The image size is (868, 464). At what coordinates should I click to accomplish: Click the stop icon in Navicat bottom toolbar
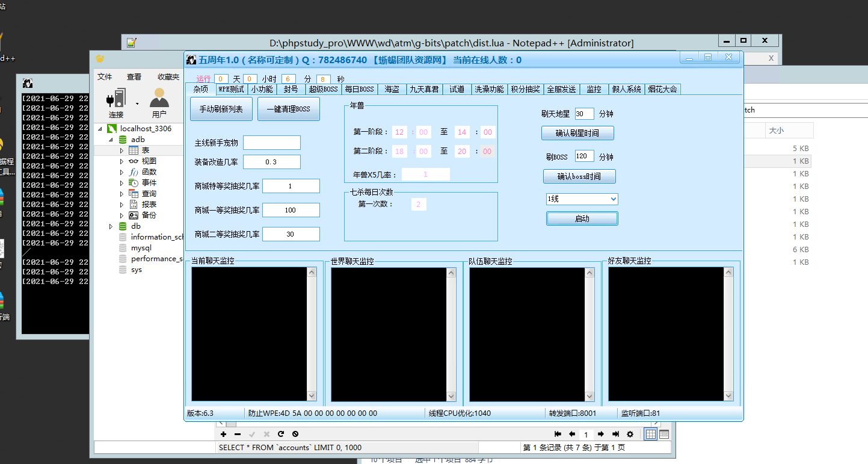coord(295,434)
